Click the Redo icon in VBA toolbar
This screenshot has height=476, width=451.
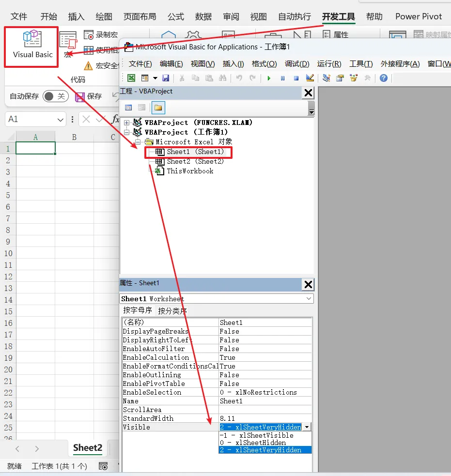(252, 78)
